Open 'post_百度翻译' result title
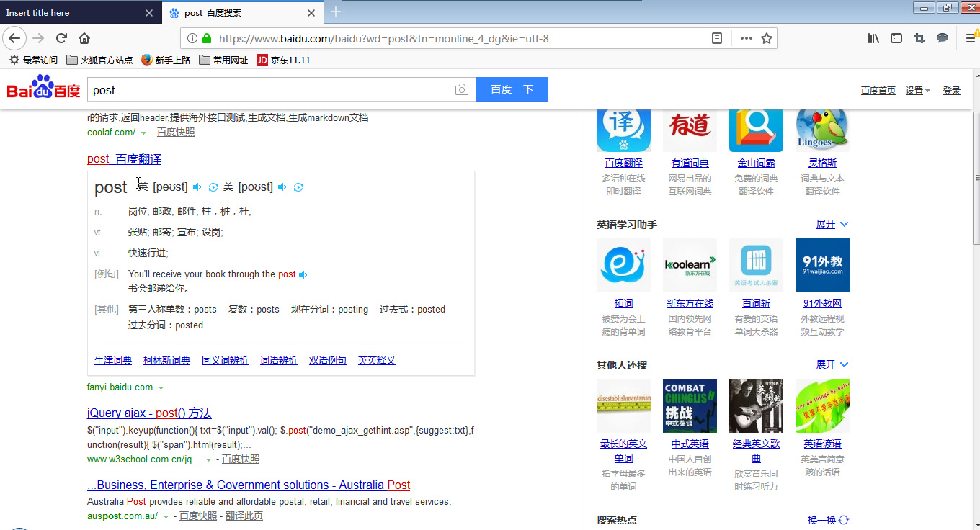The height and width of the screenshot is (530, 980). [x=125, y=159]
